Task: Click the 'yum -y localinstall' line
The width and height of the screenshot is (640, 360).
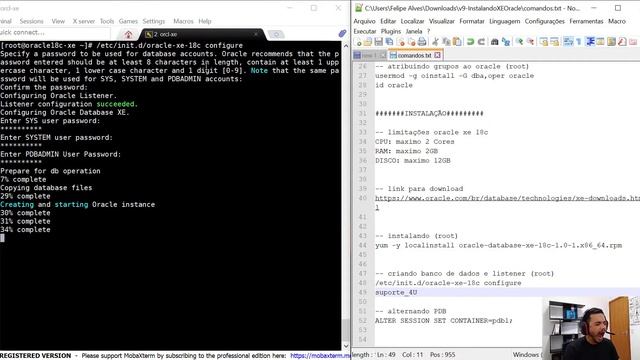Action: pos(498,246)
